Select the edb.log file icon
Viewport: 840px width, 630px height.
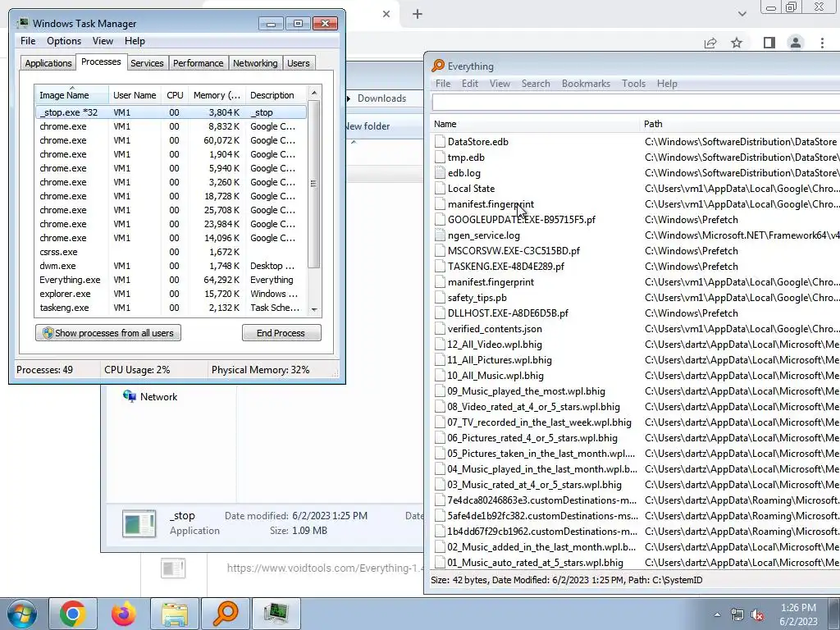point(441,172)
